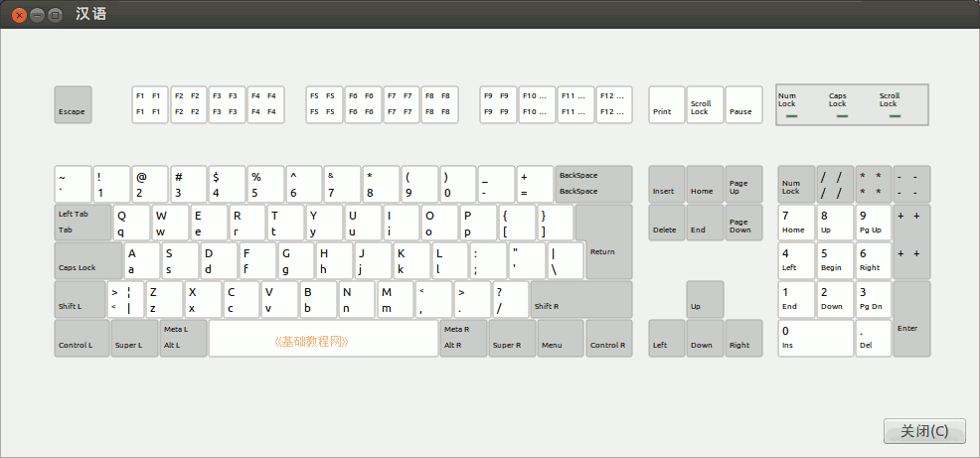Image resolution: width=980 pixels, height=458 pixels.
Task: Select the Z key
Action: 164,300
